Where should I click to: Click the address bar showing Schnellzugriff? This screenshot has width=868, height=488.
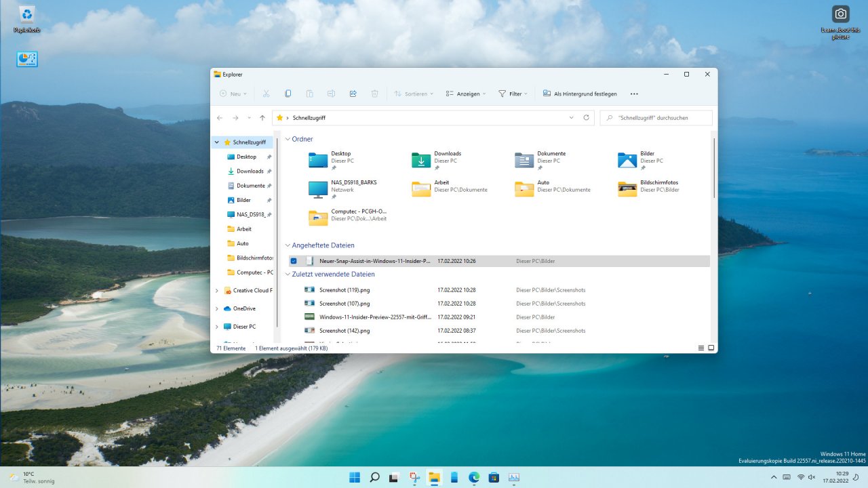434,118
